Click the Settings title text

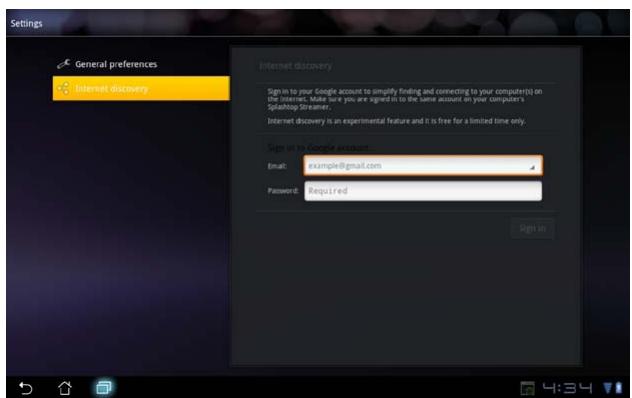(x=26, y=23)
